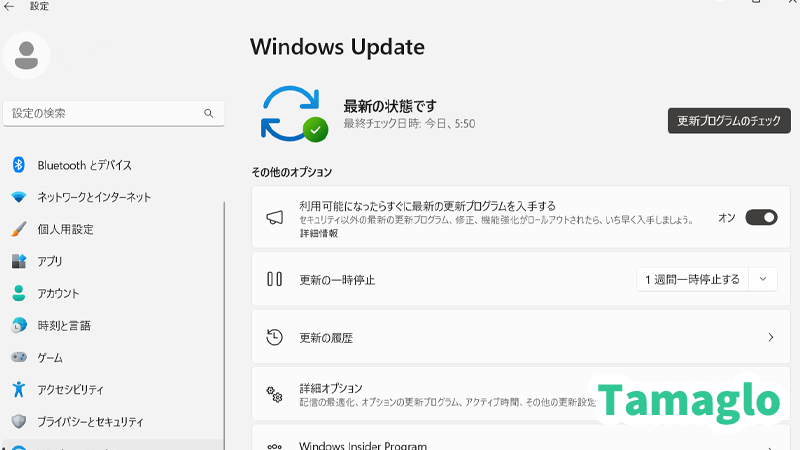Click the Windows Update page title
800x450 pixels.
click(337, 47)
